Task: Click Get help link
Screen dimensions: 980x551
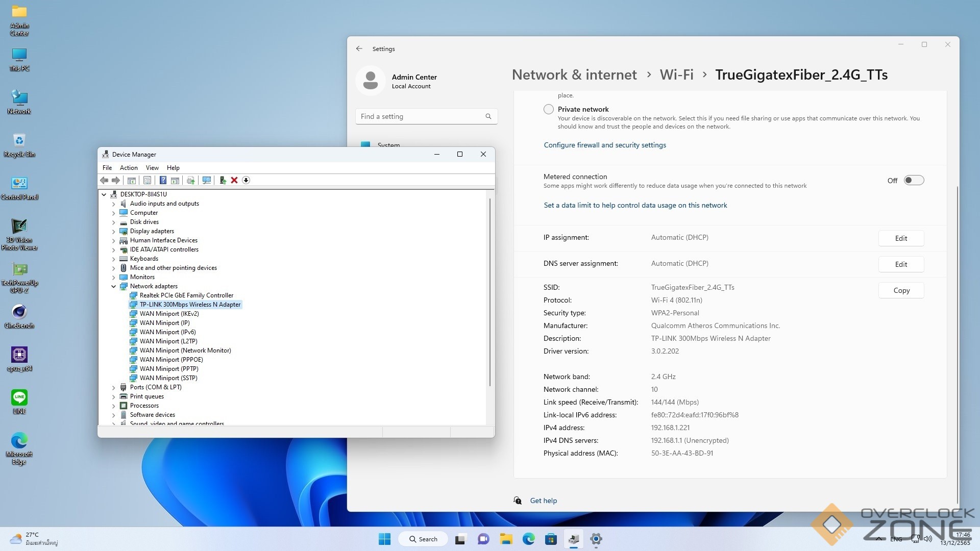Action: tap(543, 500)
